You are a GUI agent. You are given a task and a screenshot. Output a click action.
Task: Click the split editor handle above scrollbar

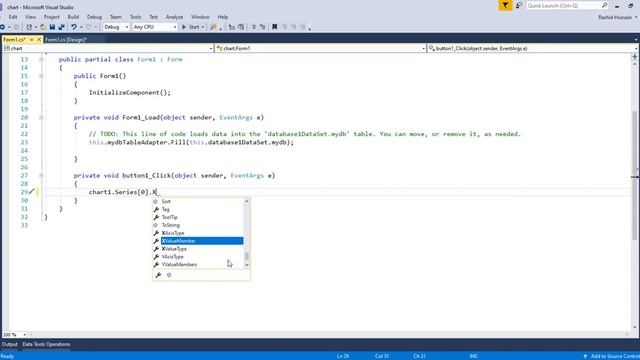pos(635,56)
